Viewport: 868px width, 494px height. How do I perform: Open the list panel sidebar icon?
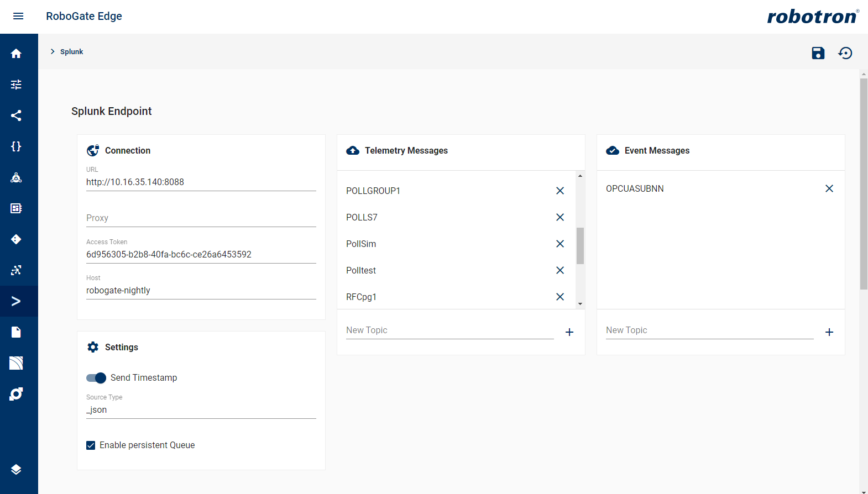click(x=16, y=208)
